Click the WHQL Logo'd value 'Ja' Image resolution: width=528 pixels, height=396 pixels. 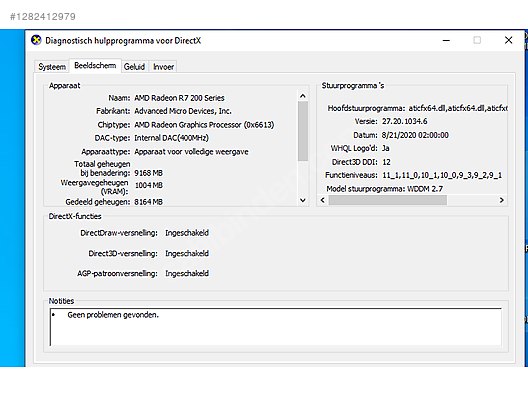pos(386,148)
